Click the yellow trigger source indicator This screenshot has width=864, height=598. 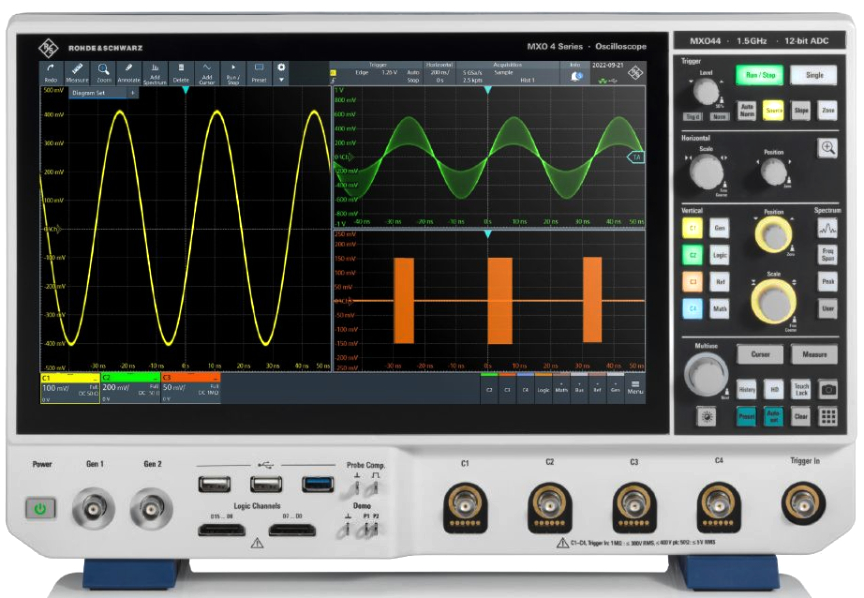click(x=333, y=73)
